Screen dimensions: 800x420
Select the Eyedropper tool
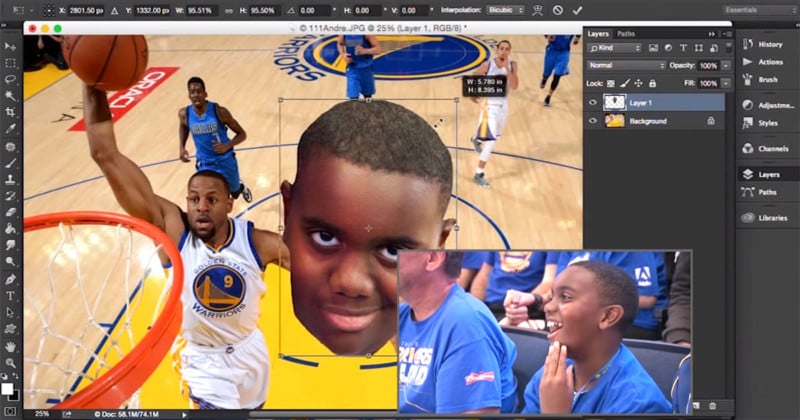[10, 129]
